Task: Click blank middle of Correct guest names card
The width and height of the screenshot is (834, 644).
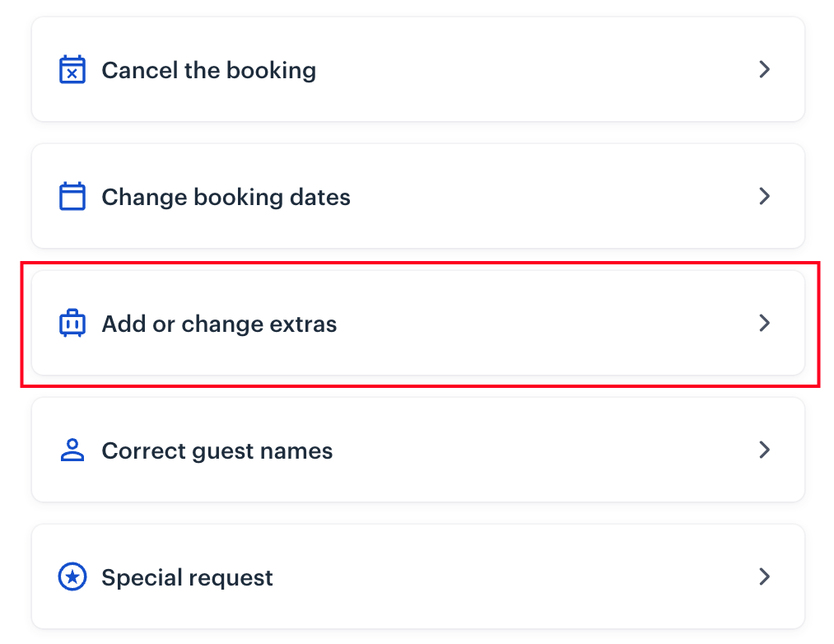Action: tap(543, 450)
